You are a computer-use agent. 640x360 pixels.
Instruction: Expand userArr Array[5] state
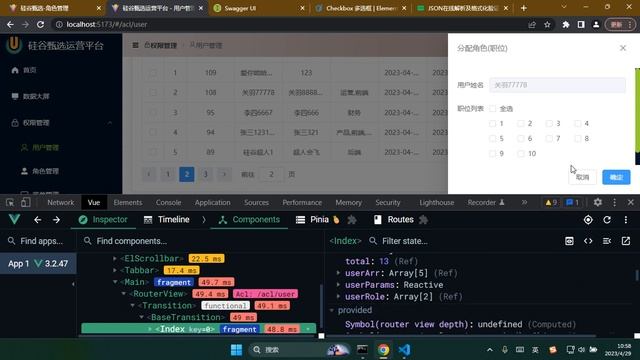coord(338,273)
